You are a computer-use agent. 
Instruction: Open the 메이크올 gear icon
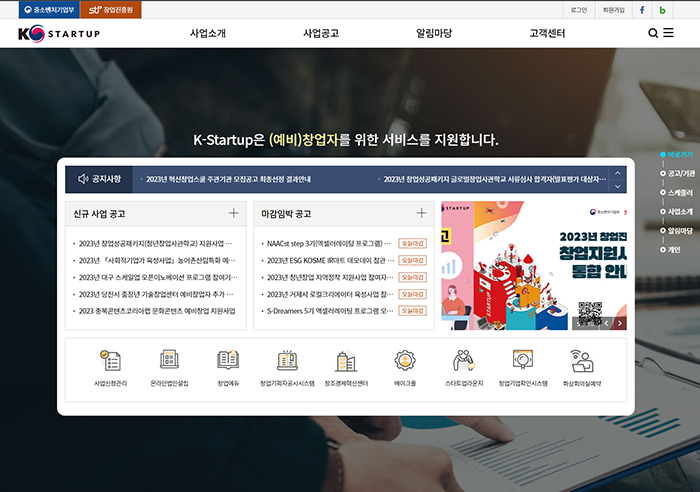click(405, 360)
